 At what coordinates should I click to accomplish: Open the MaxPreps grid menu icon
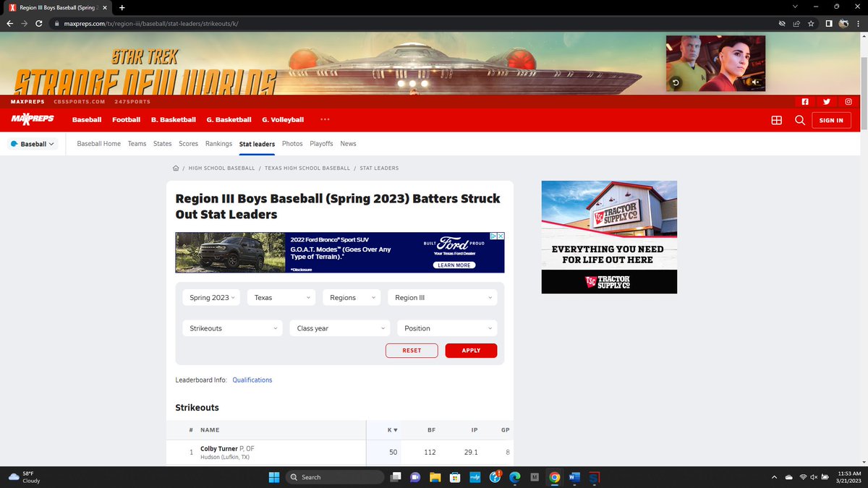point(777,120)
